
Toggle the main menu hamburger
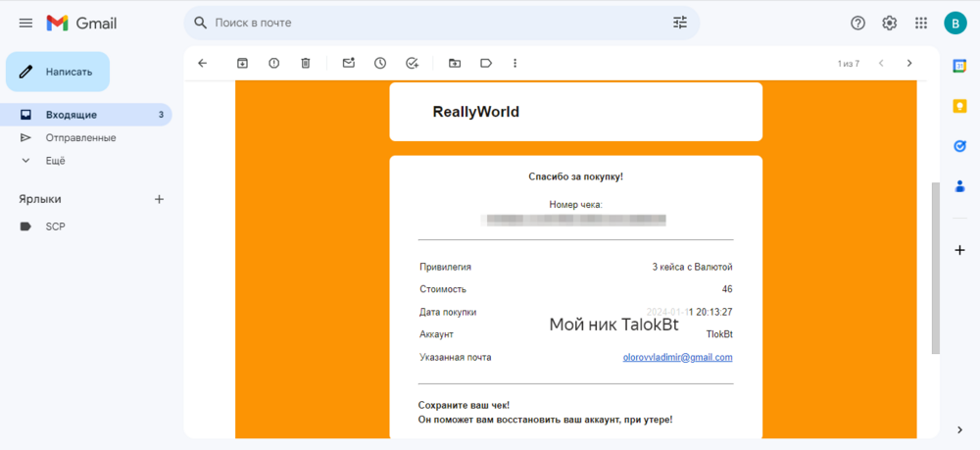[x=25, y=24]
